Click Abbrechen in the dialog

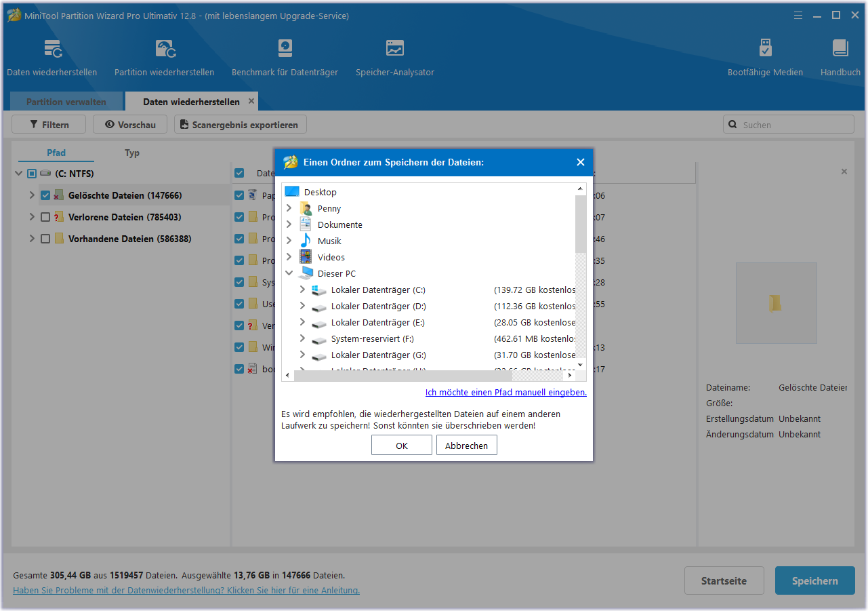pyautogui.click(x=467, y=446)
